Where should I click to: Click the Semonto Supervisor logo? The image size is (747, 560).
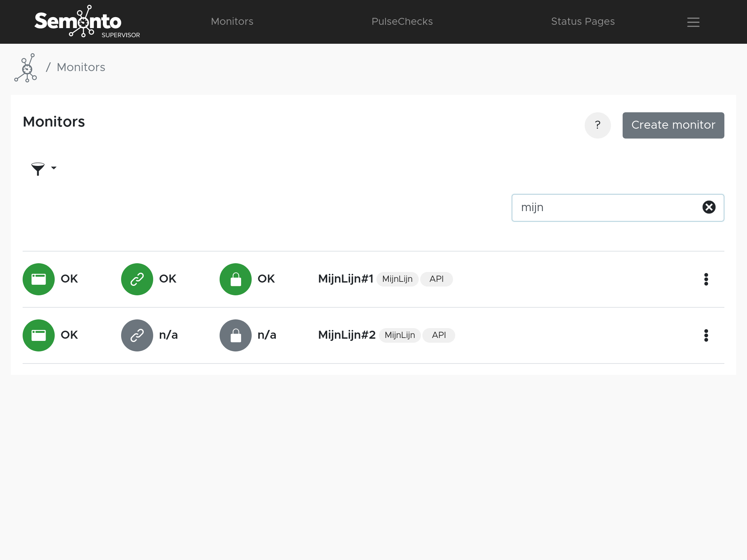coord(87,22)
